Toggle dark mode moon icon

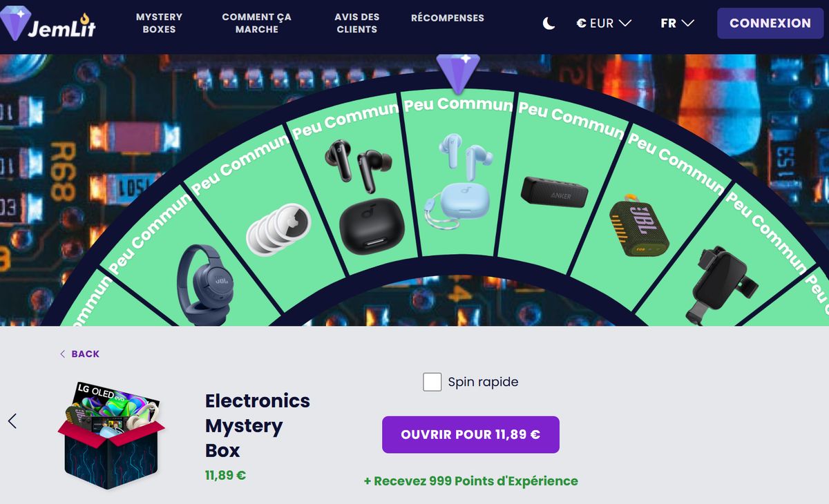pos(549,23)
